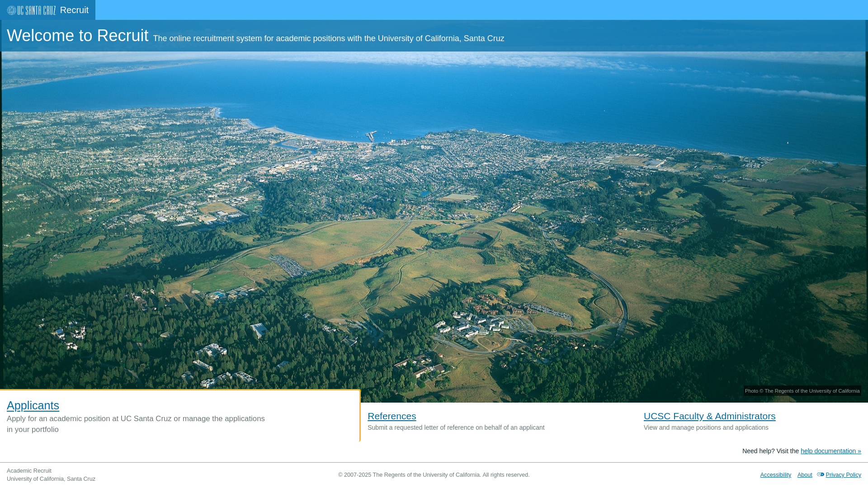Click 'View and manage positions and applications' text
868x488 pixels.
[x=706, y=427]
